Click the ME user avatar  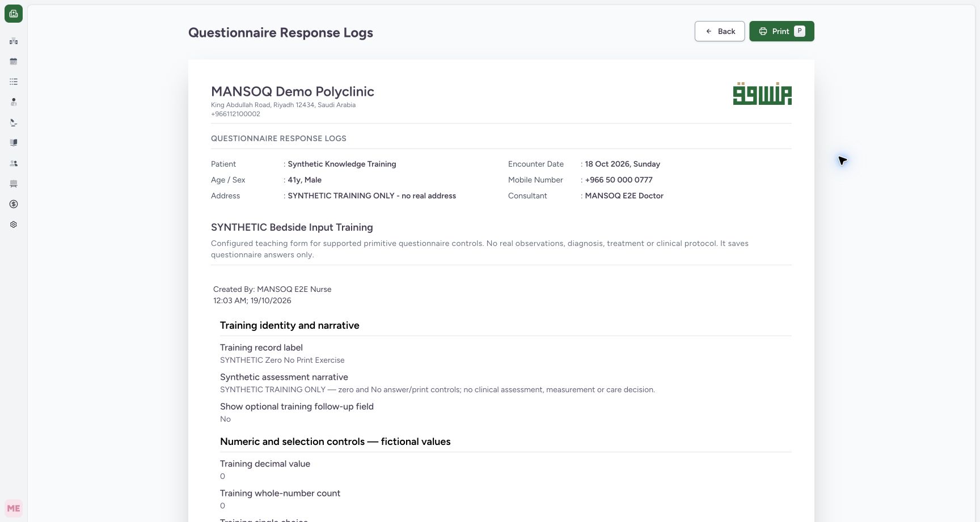pyautogui.click(x=14, y=508)
